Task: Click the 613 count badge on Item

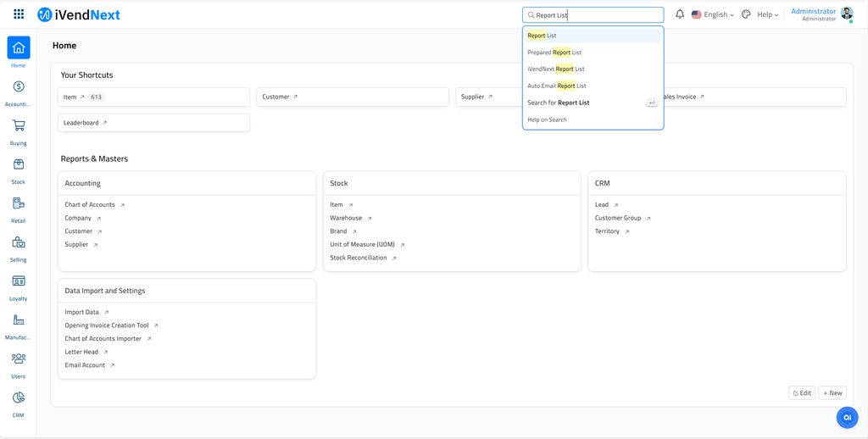Action: [x=97, y=97]
